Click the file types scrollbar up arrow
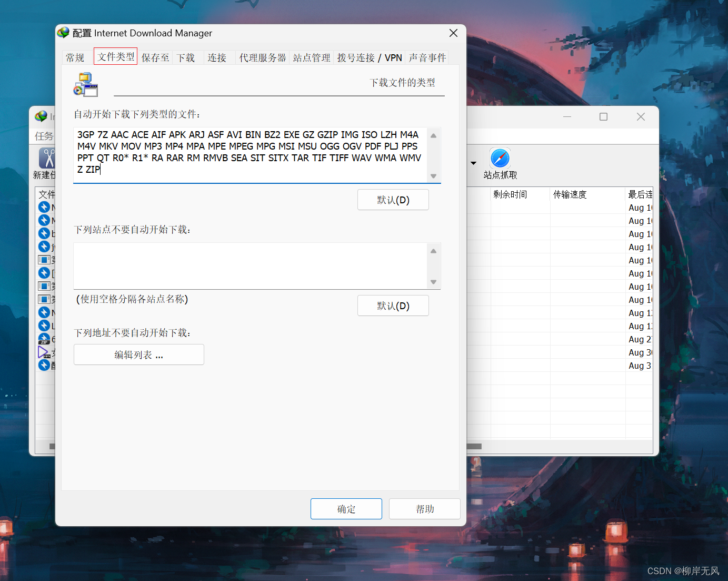 coord(434,135)
